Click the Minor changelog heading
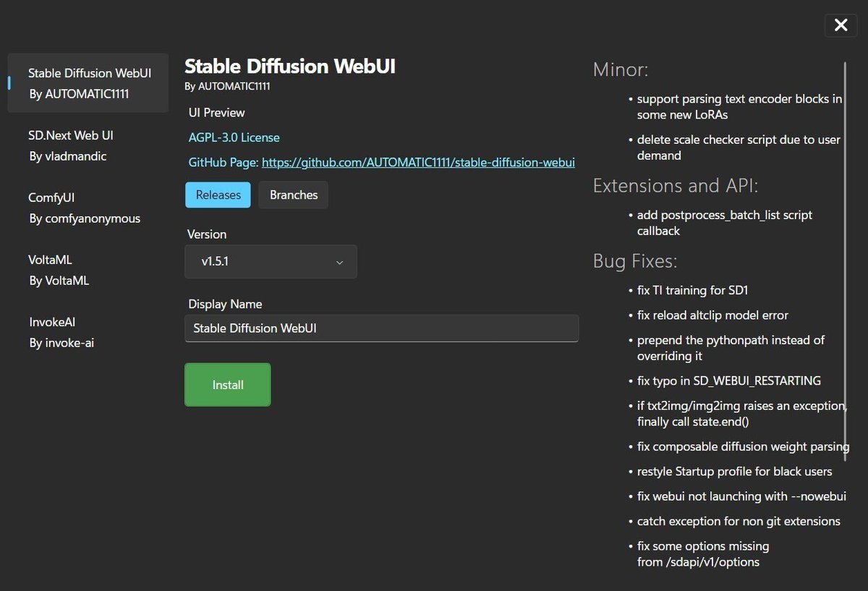 [x=620, y=69]
